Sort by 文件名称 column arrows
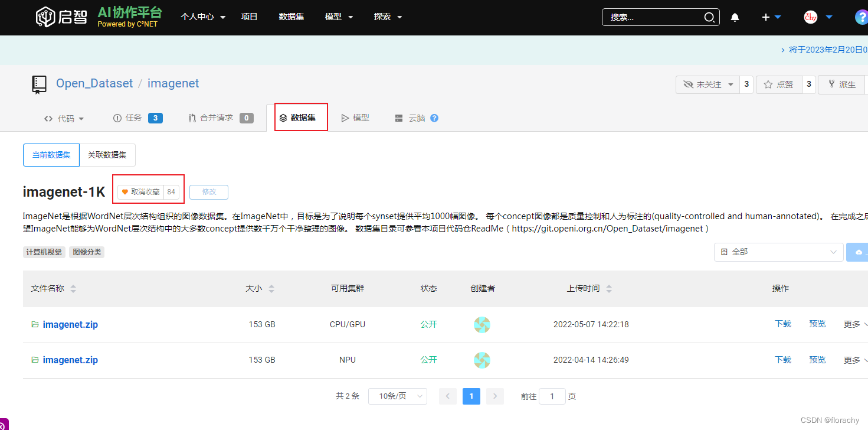The height and width of the screenshot is (430, 868). pos(73,289)
